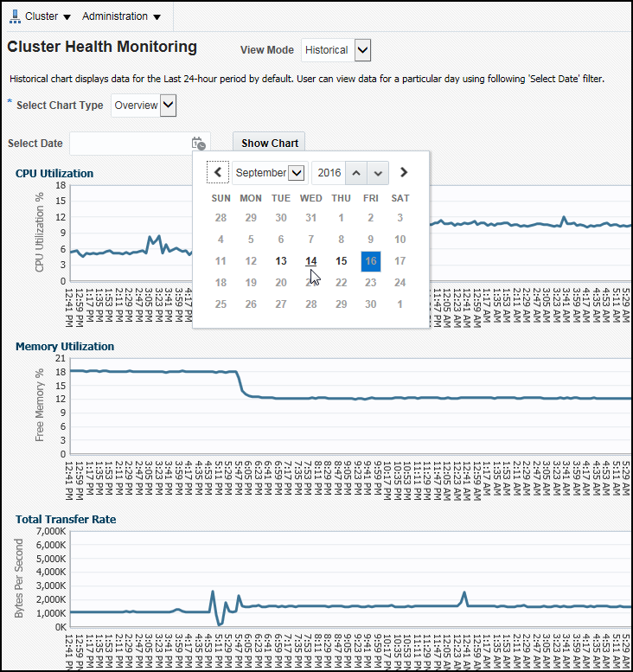633x672 pixels.
Task: Increase the year with up arrow
Action: point(355,173)
